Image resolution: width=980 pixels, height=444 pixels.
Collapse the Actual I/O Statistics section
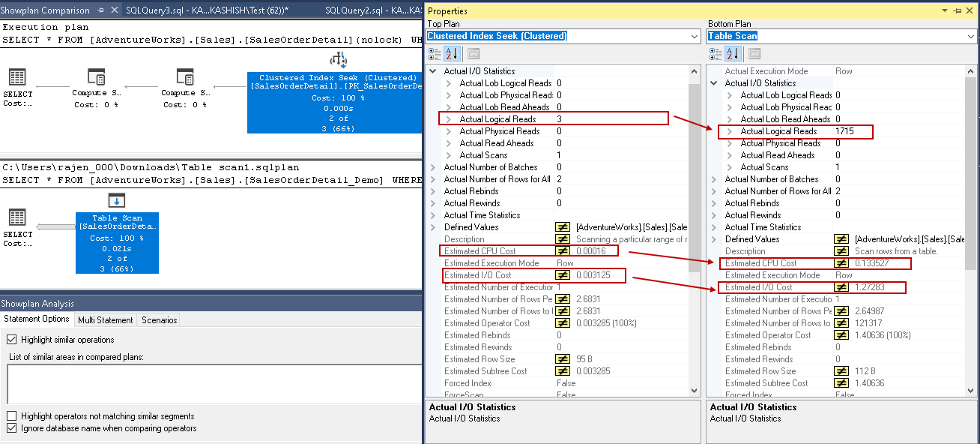433,70
